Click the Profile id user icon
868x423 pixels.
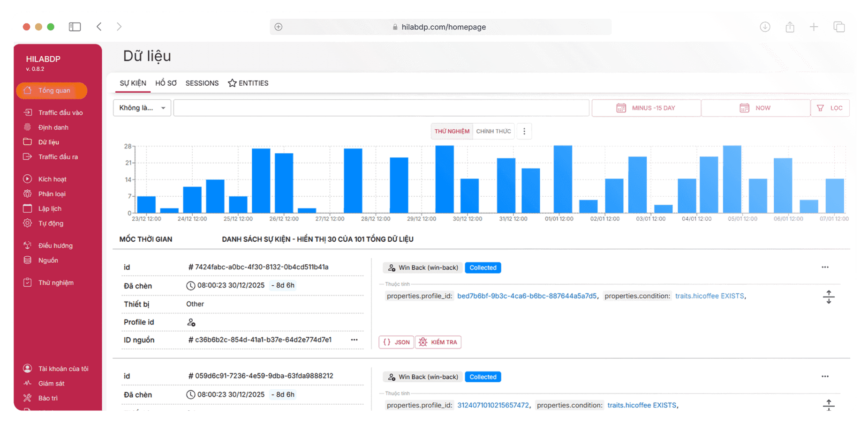point(191,322)
